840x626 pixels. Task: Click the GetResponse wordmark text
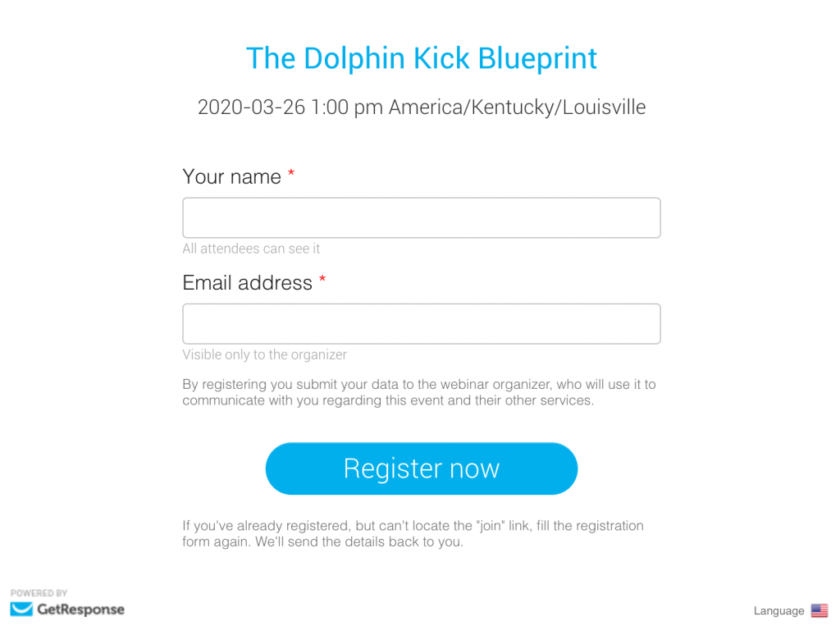pyautogui.click(x=80, y=610)
